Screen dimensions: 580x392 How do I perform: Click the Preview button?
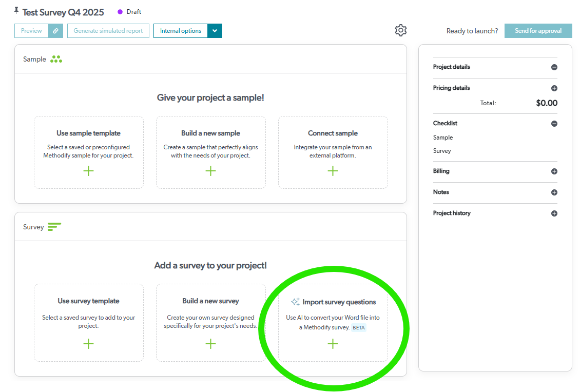pyautogui.click(x=31, y=31)
